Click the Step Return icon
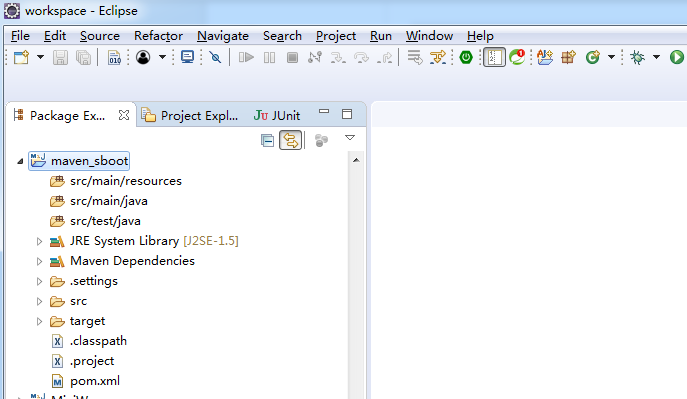Image resolution: width=687 pixels, height=399 pixels. [385, 57]
